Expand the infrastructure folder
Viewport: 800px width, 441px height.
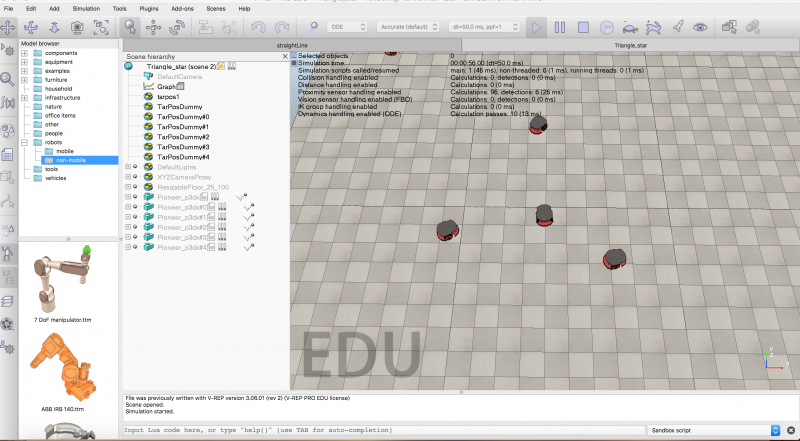pyautogui.click(x=24, y=97)
